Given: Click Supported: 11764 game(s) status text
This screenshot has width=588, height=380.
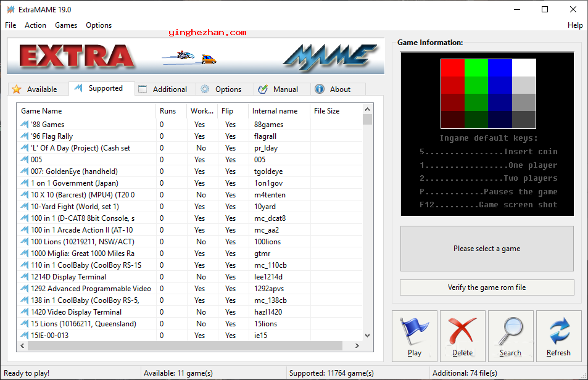Looking at the screenshot, I should pos(331,373).
